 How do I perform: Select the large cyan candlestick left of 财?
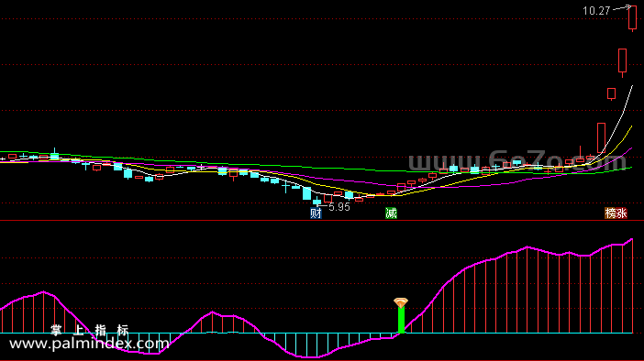tap(306, 193)
